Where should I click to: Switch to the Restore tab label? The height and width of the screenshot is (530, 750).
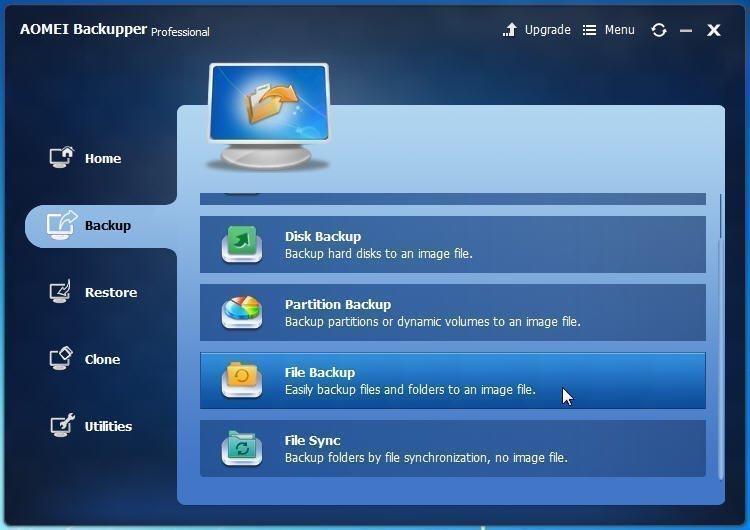point(111,292)
